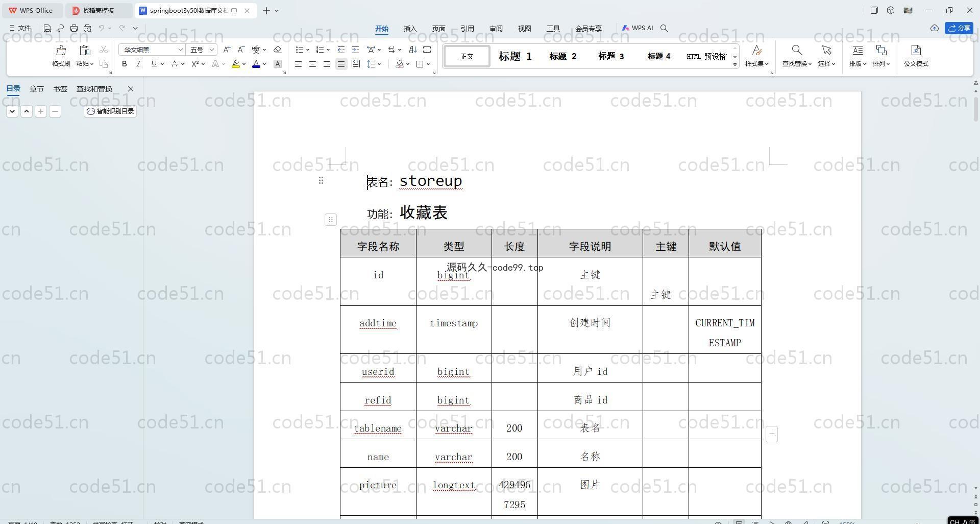Click the cloud upload icon
The height and width of the screenshot is (524, 980).
[935, 28]
